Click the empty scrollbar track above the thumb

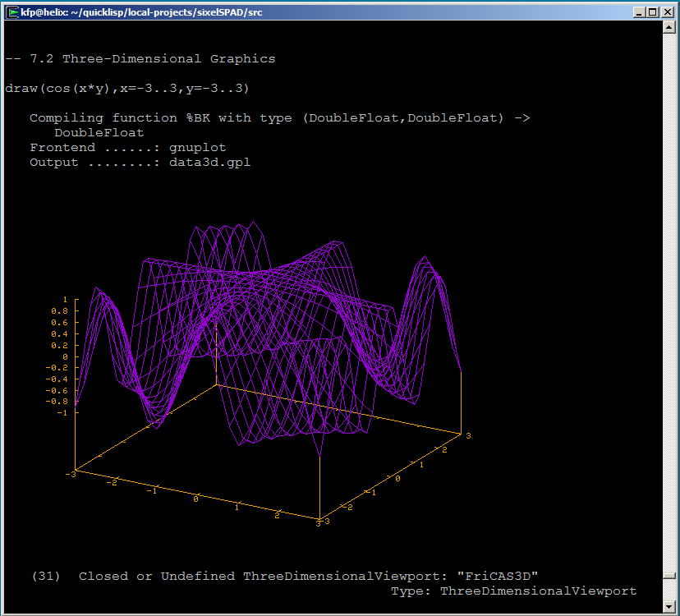[x=669, y=304]
